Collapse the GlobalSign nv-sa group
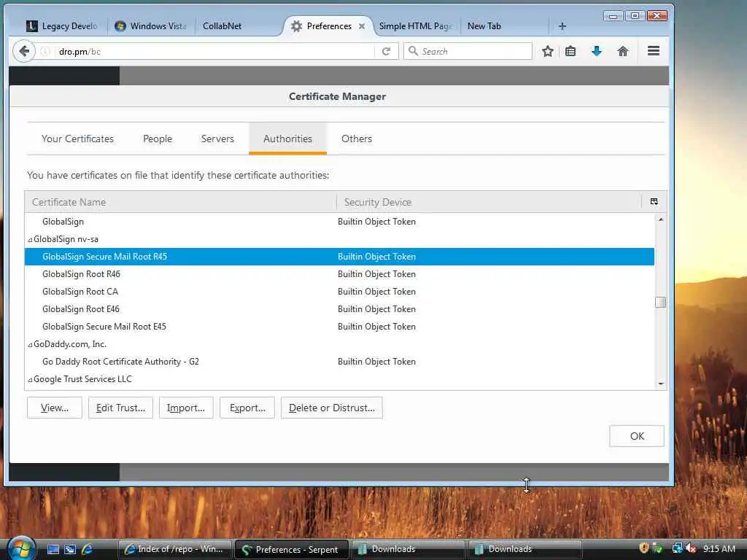Image resolution: width=747 pixels, height=560 pixels. (30, 239)
